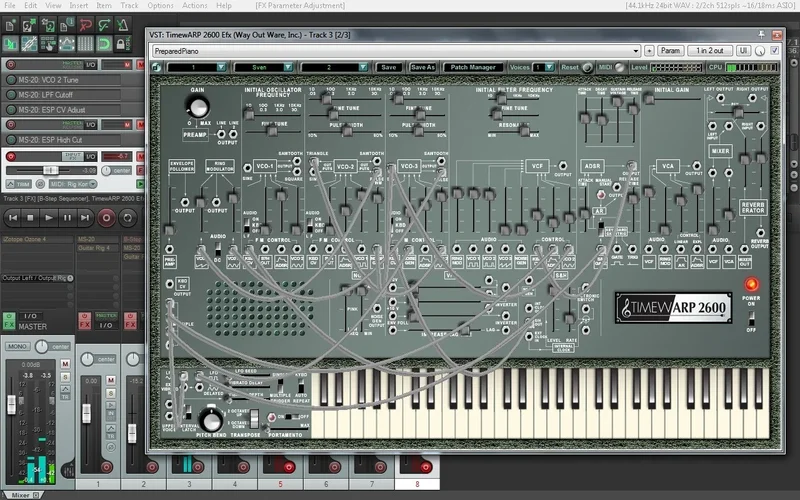Click the MIDI learn knob in TimewARP

(x=620, y=67)
